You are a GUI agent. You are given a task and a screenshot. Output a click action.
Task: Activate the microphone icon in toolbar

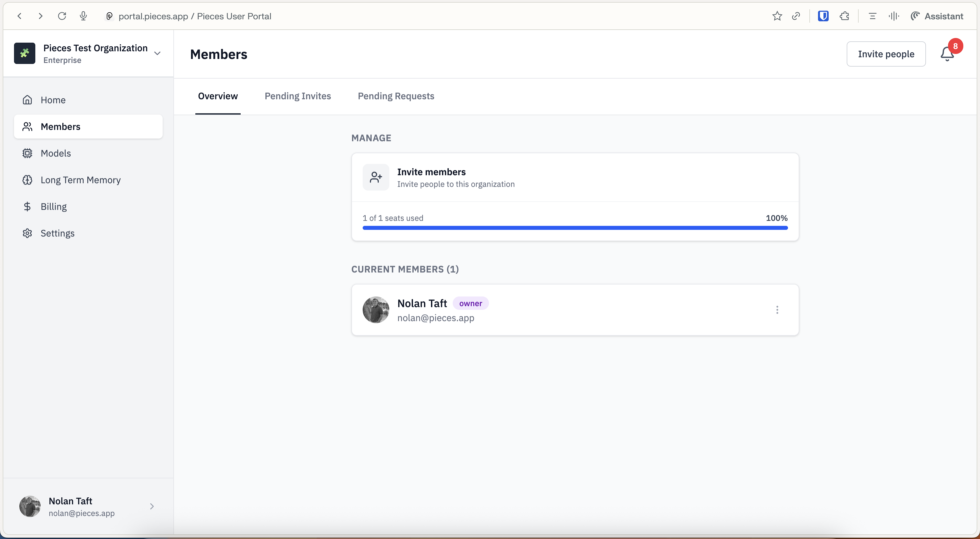[83, 16]
